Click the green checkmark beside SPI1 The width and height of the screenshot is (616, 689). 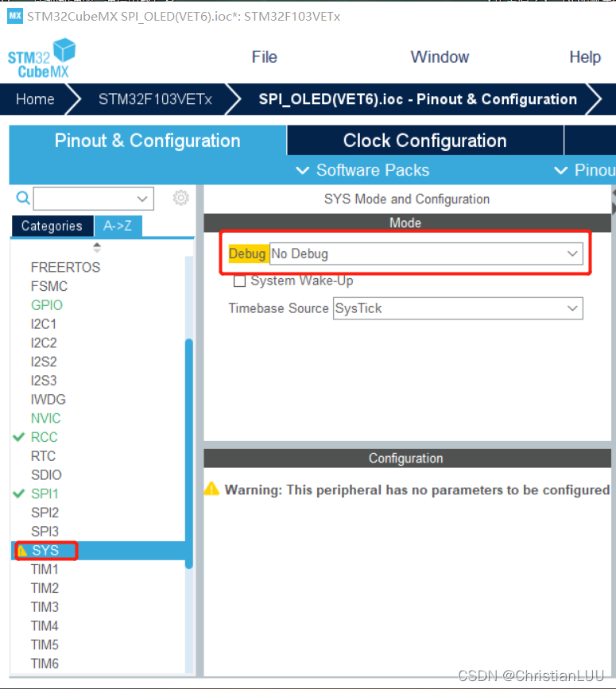pyautogui.click(x=19, y=494)
